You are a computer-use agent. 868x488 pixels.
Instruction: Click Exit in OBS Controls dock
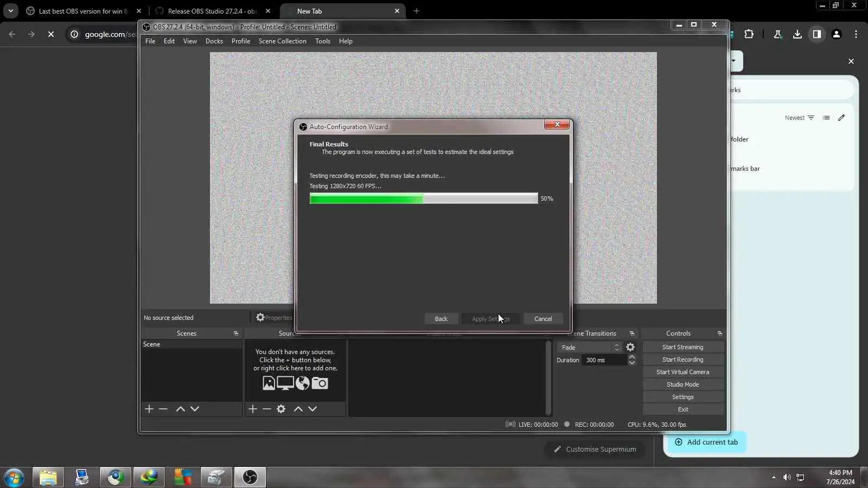point(683,409)
